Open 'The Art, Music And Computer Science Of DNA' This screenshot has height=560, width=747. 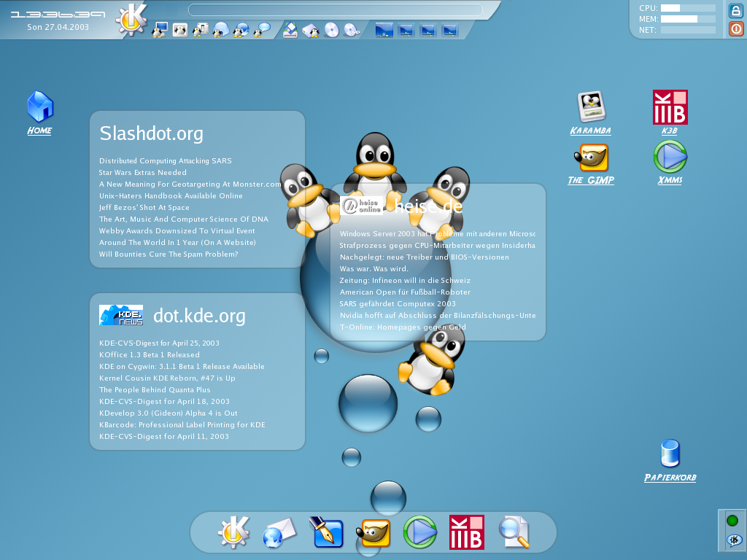[183, 219]
